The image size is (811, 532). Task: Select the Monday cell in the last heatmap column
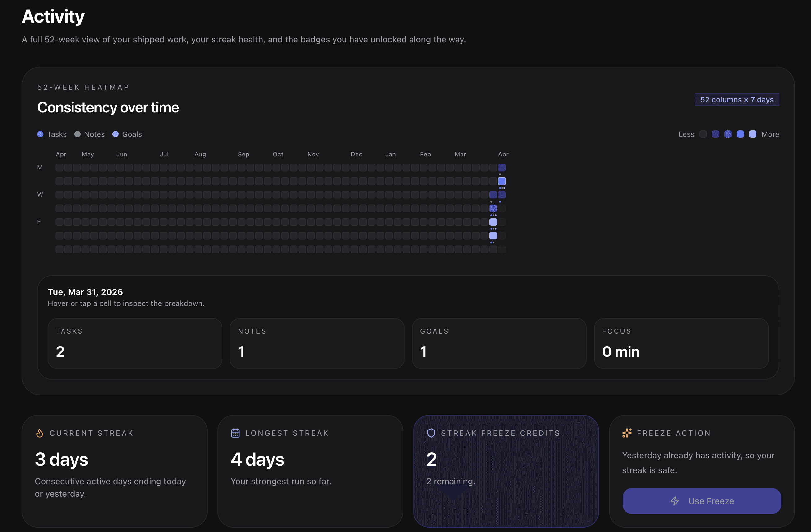point(502,168)
